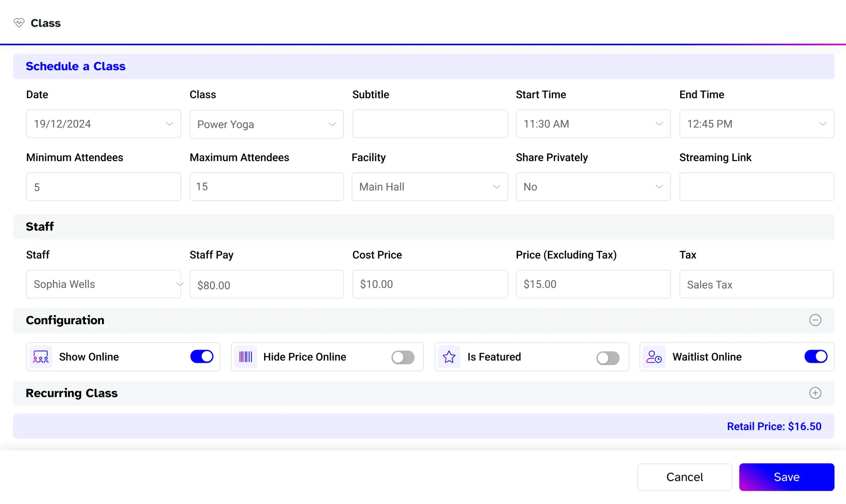Screen dimensions: 846x504
Task: Collapse the Configuration section minus icon
Action: point(815,320)
